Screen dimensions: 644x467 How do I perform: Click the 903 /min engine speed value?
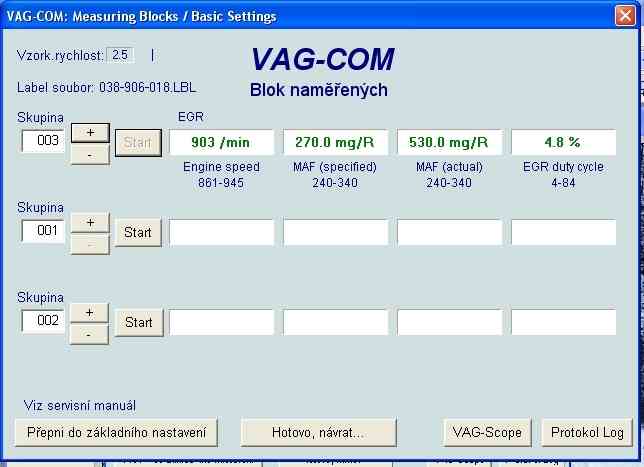coord(221,143)
